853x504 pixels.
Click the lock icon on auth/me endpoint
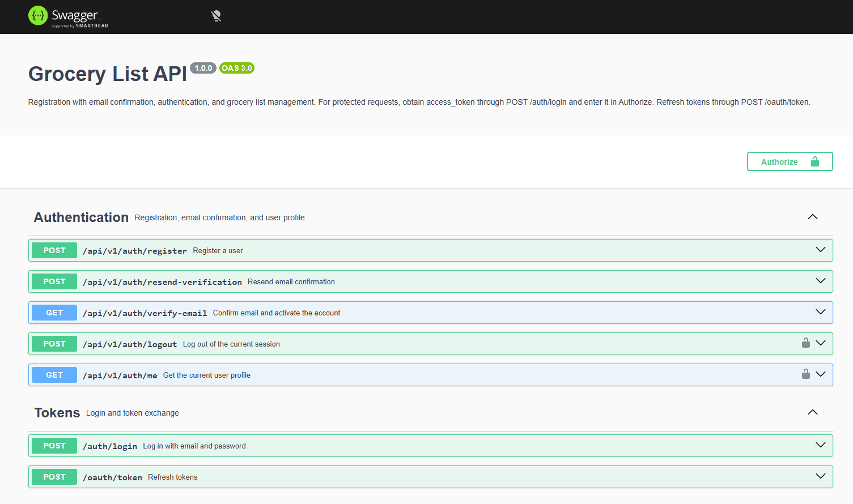pyautogui.click(x=805, y=374)
